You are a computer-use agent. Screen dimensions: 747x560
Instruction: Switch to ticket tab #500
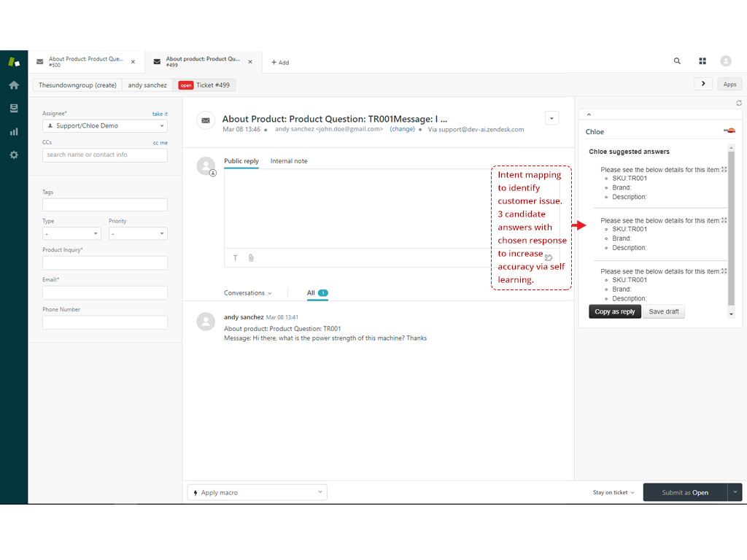coord(86,62)
